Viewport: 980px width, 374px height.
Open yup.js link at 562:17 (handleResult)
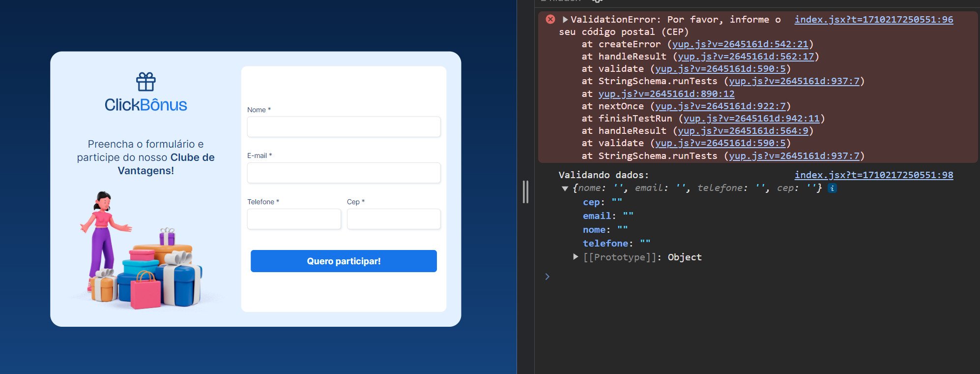pos(746,57)
